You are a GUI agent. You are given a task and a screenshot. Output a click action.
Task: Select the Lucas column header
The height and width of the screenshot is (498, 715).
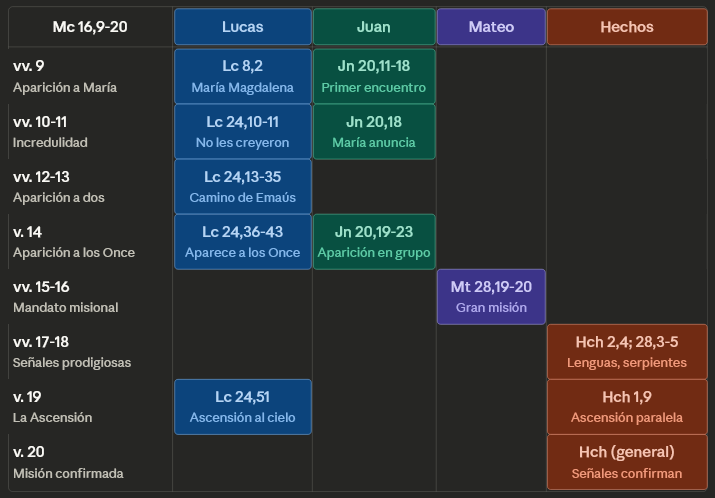click(x=242, y=27)
